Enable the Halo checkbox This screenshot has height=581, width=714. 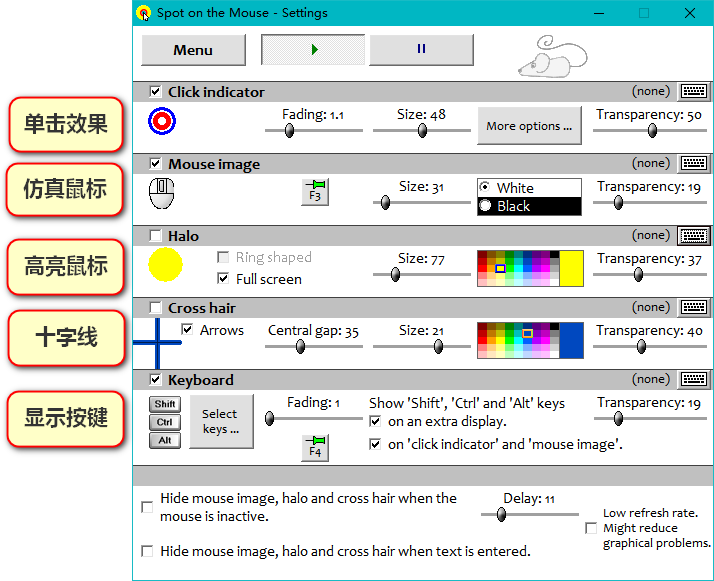pos(155,236)
